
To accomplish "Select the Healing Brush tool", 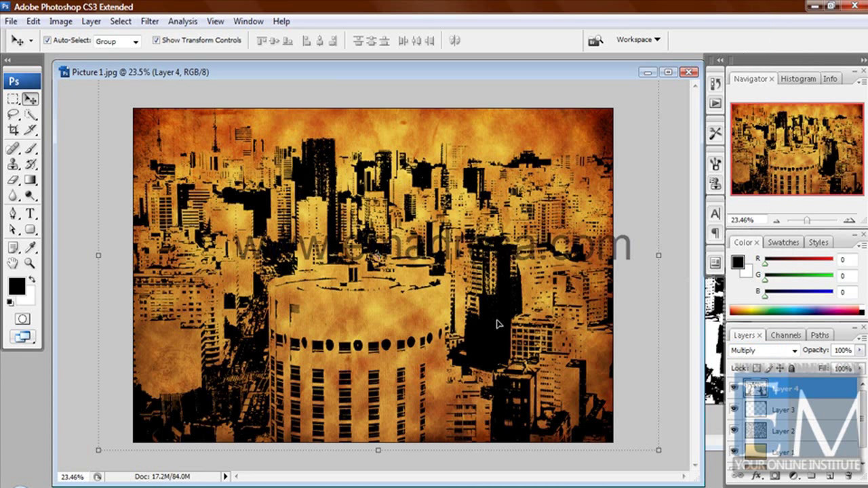I will coord(13,149).
